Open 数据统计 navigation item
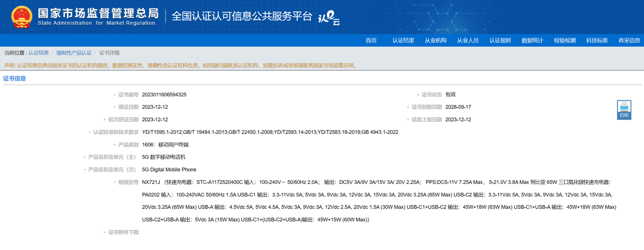This screenshot has width=644, height=250. pos(532,41)
